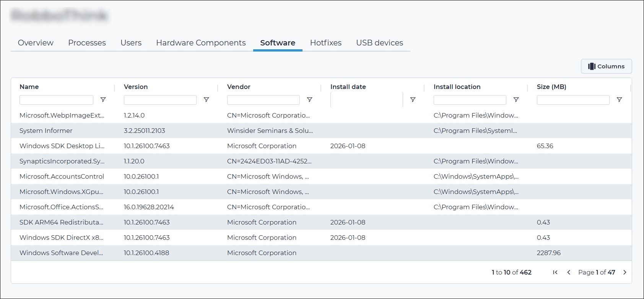Sort by the Name column header
The height and width of the screenshot is (299, 644).
(29, 87)
